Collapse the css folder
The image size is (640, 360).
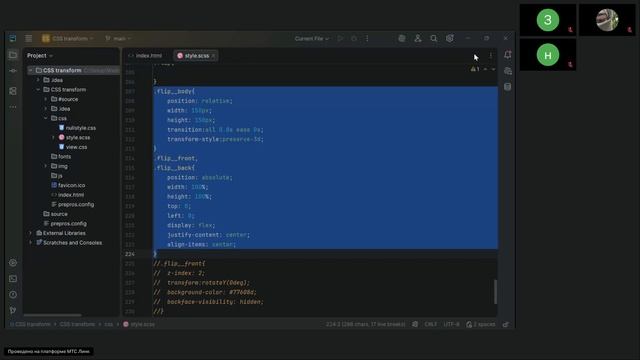(x=46, y=118)
